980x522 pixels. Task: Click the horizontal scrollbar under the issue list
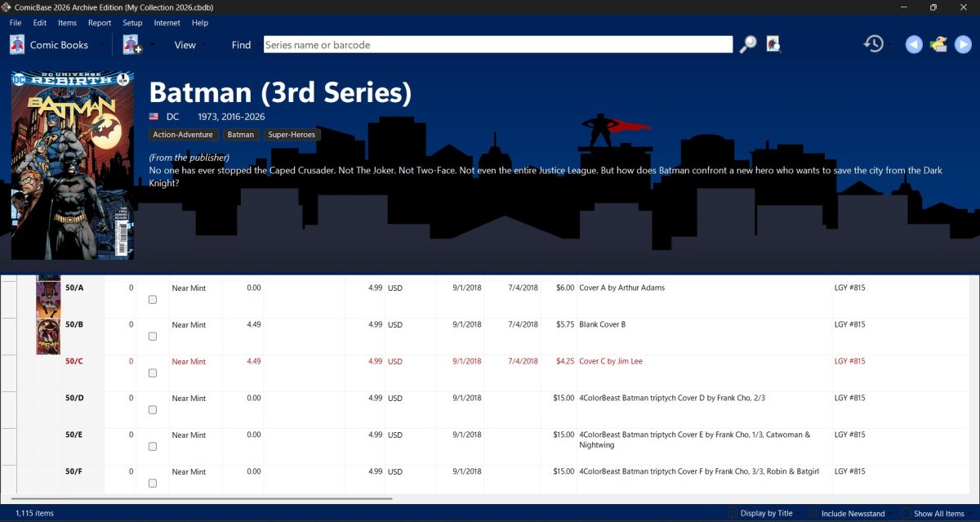click(x=202, y=498)
